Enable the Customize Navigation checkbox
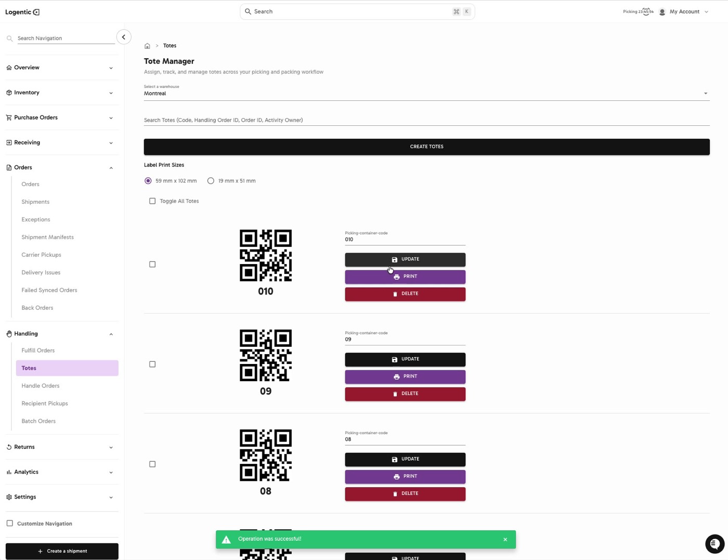Image resolution: width=728 pixels, height=560 pixels. coord(9,524)
